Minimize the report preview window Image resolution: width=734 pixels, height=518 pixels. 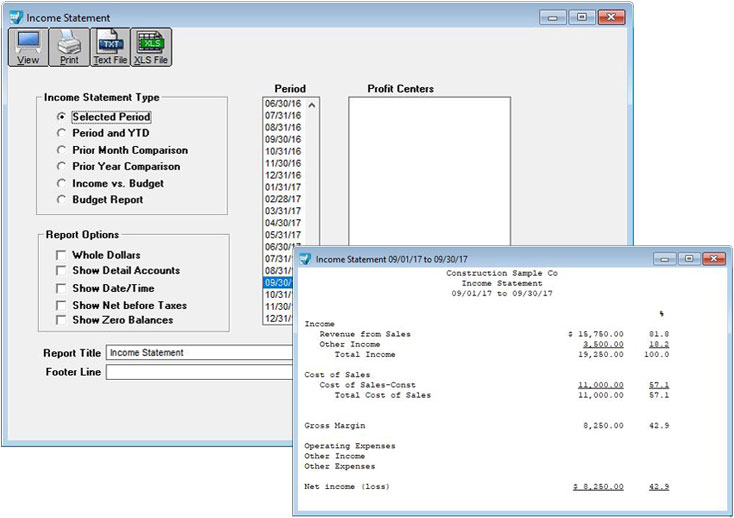click(665, 258)
